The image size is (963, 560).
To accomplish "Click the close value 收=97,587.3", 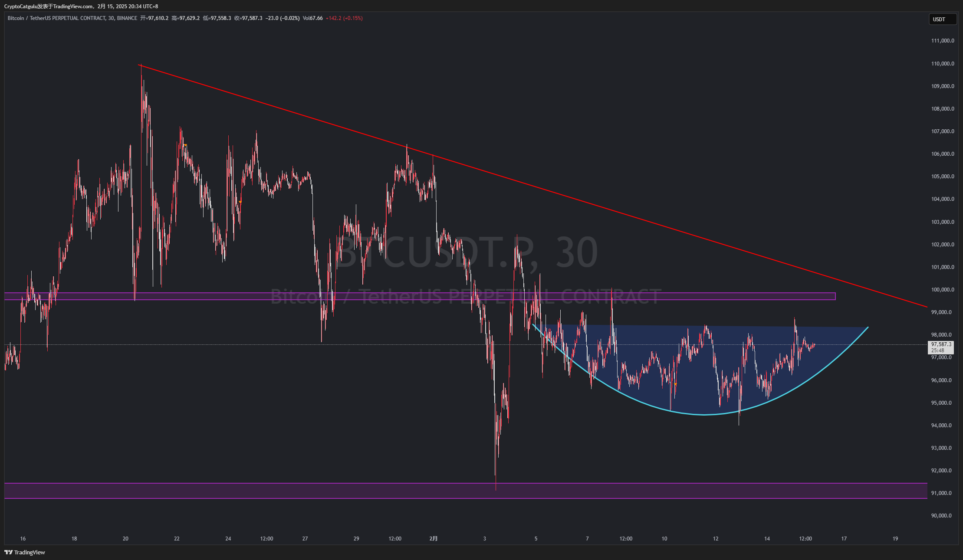I will point(248,18).
